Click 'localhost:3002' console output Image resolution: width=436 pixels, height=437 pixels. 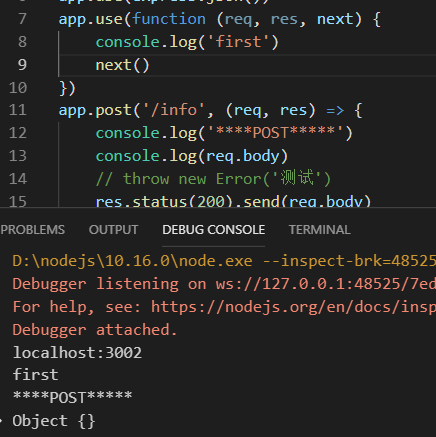tap(77, 353)
